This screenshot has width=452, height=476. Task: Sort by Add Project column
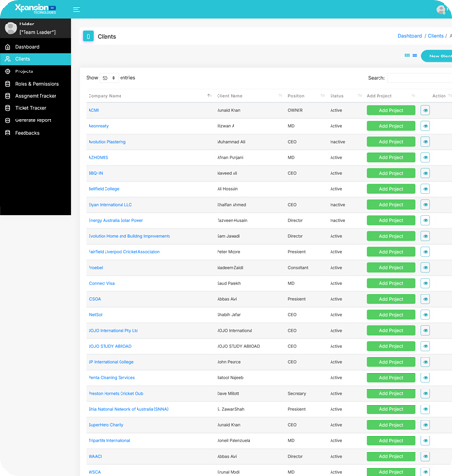(x=391, y=96)
